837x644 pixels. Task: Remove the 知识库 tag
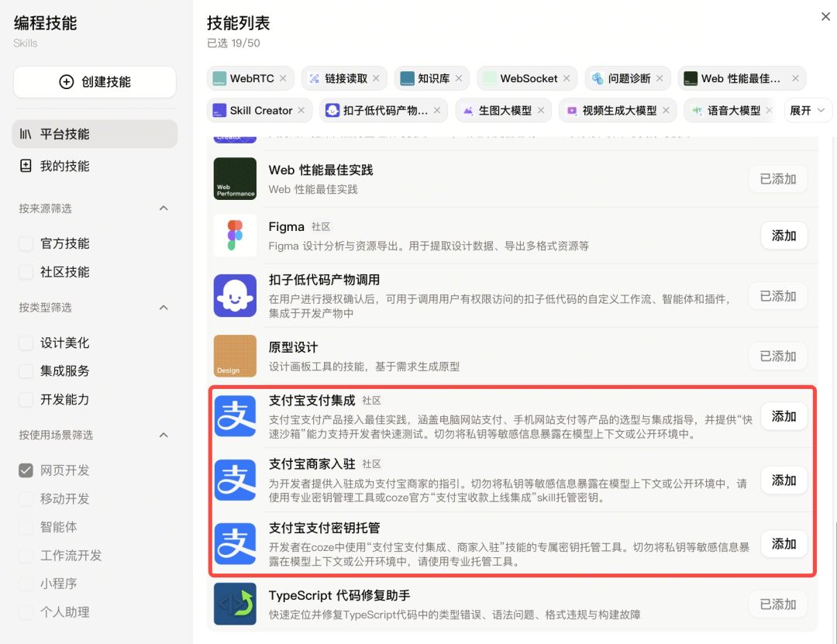tap(459, 78)
